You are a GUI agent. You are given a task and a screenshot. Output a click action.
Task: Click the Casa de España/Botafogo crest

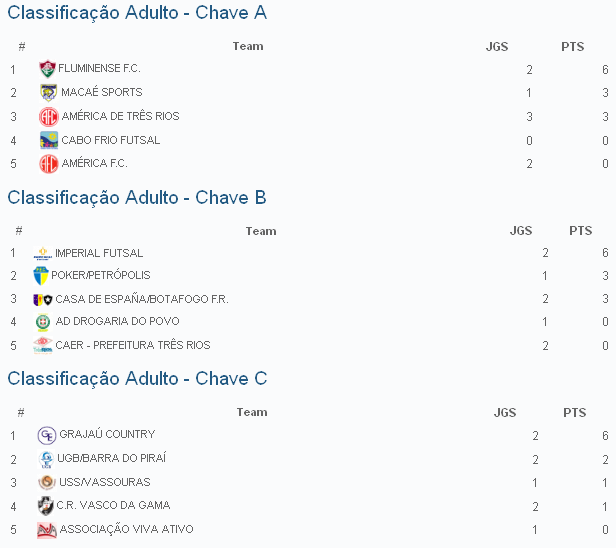[x=43, y=299]
